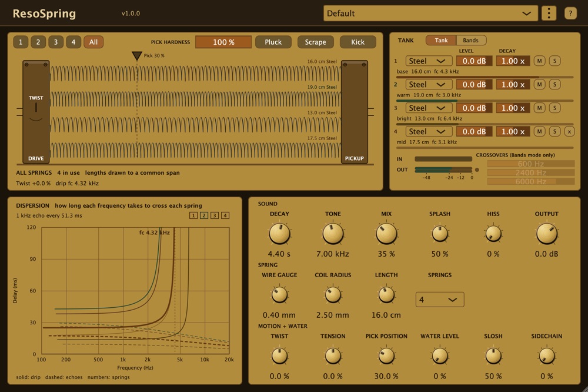This screenshot has width=588, height=392.
Task: Select spring tab 2
Action: (38, 42)
